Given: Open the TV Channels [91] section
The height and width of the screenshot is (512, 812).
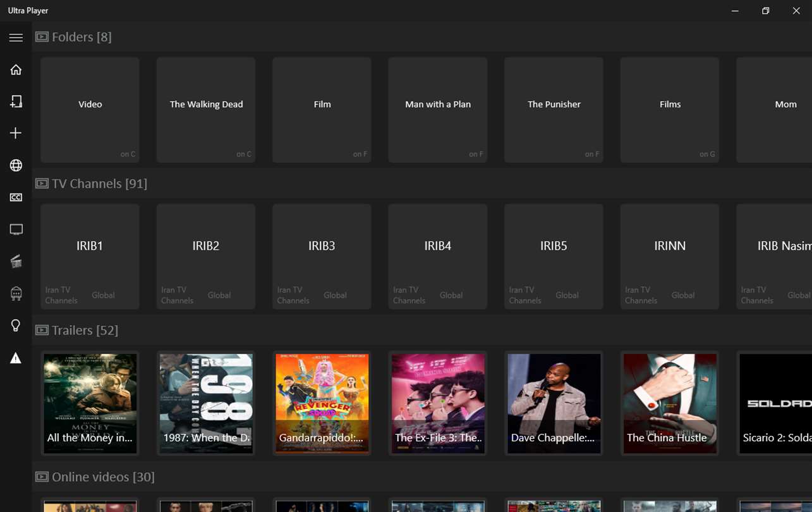Looking at the screenshot, I should click(x=99, y=183).
